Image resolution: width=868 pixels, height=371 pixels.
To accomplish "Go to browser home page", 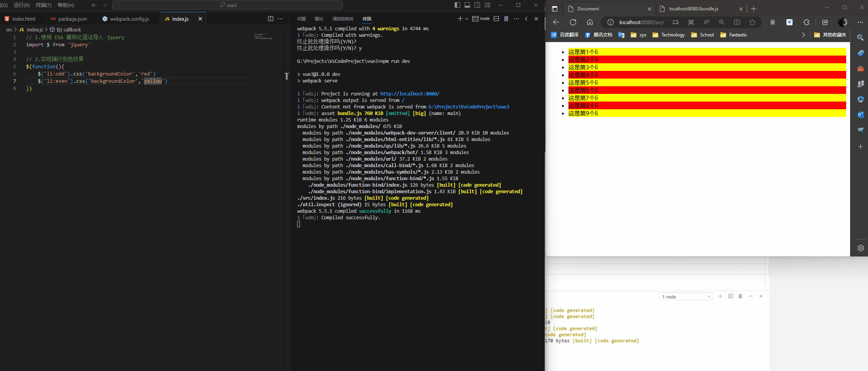I will (590, 22).
